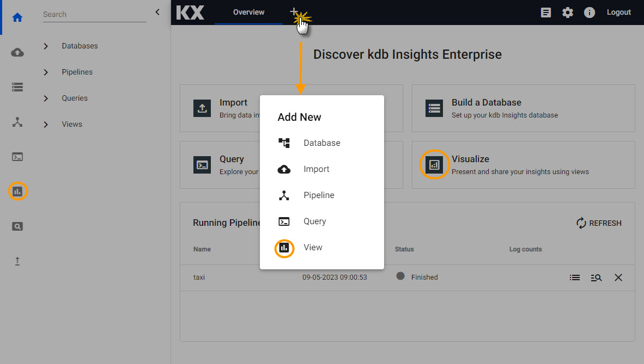Select Database in Add New menu

point(322,143)
